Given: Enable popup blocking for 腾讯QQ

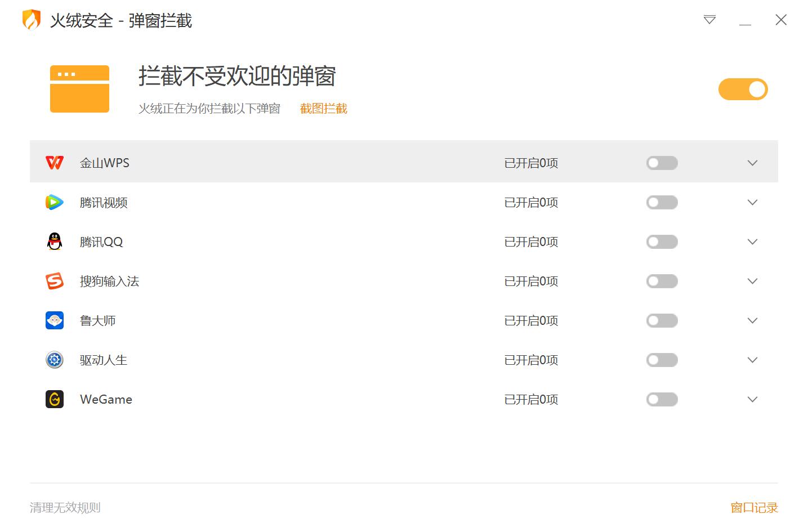Looking at the screenshot, I should tap(662, 242).
